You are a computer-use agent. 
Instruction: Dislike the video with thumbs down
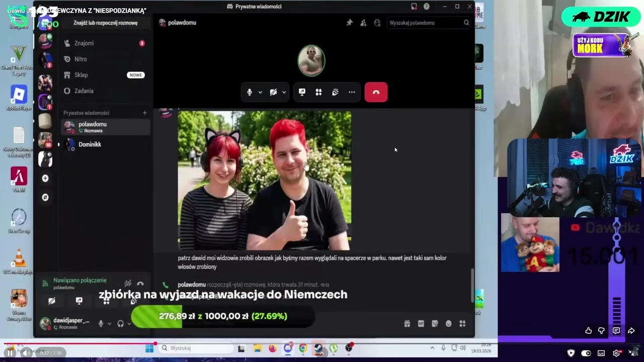tap(601, 331)
